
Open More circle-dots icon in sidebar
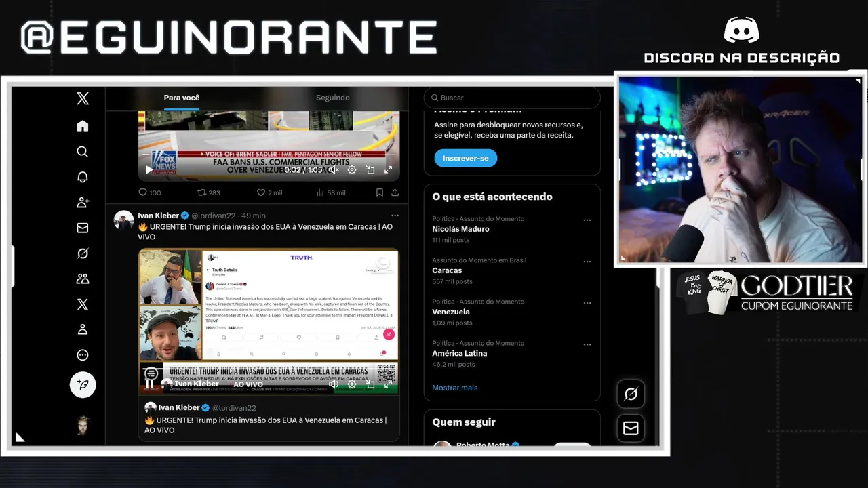83,355
